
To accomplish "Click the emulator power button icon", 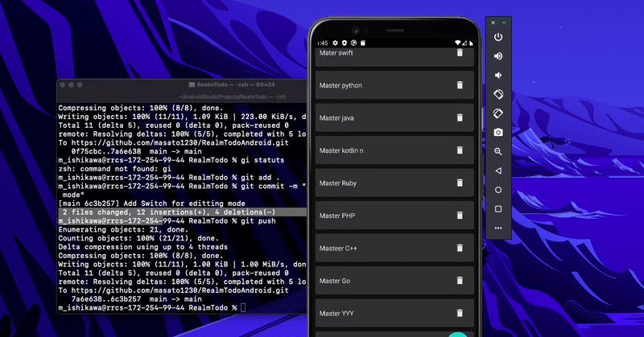I will click(498, 37).
